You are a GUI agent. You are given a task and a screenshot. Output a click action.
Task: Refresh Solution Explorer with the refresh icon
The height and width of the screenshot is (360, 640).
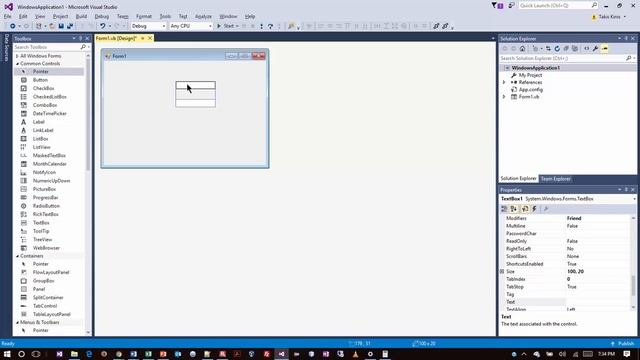click(557, 49)
